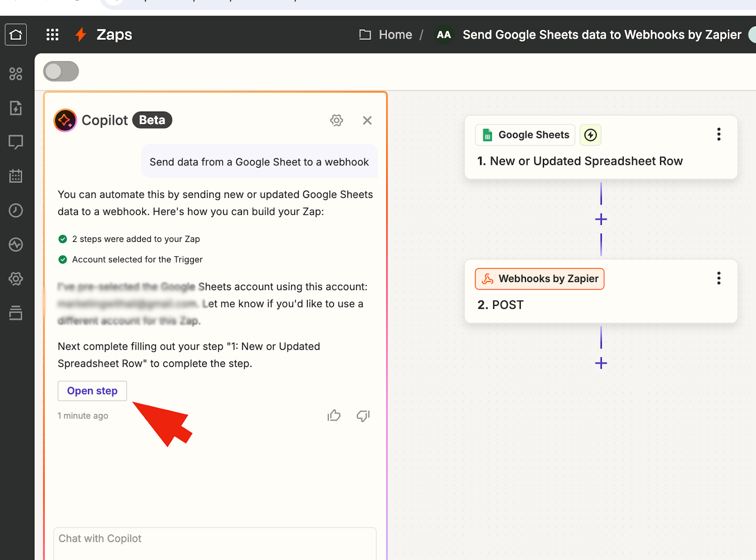The height and width of the screenshot is (560, 756).
Task: Open the sidebar calendar schedule icon
Action: point(16,176)
